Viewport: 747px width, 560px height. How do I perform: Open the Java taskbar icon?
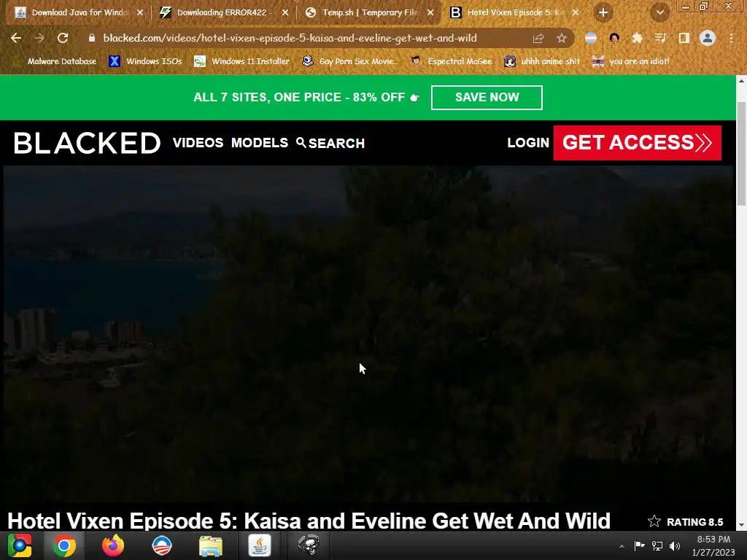point(260,545)
